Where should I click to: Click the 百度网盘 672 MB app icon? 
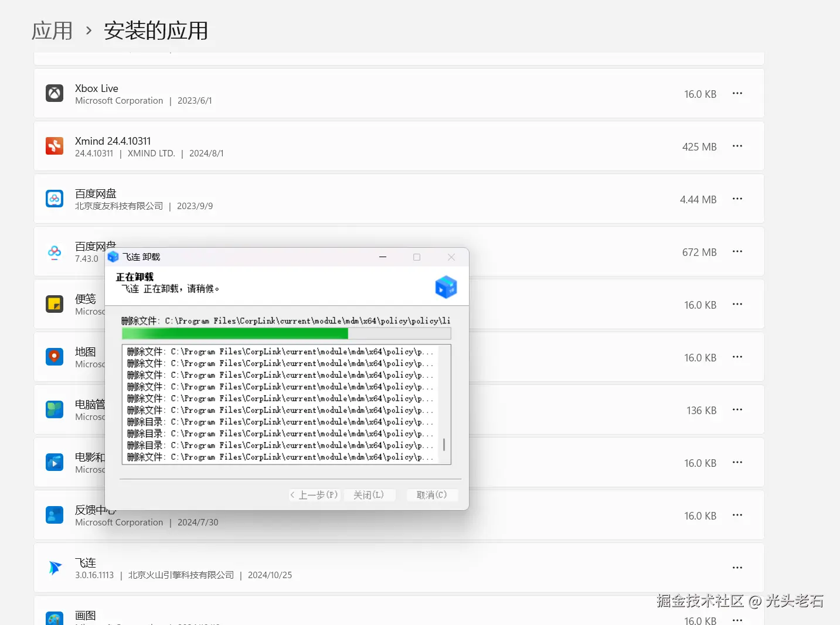(x=55, y=252)
